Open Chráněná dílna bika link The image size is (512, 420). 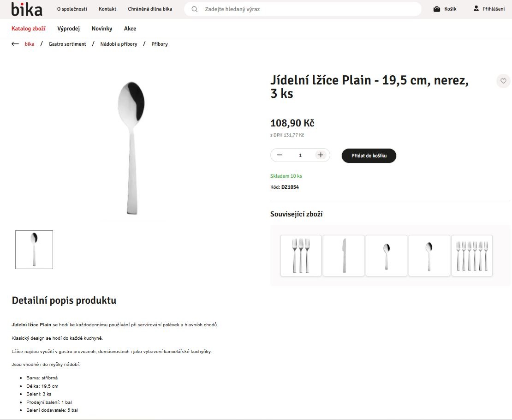tap(150, 9)
